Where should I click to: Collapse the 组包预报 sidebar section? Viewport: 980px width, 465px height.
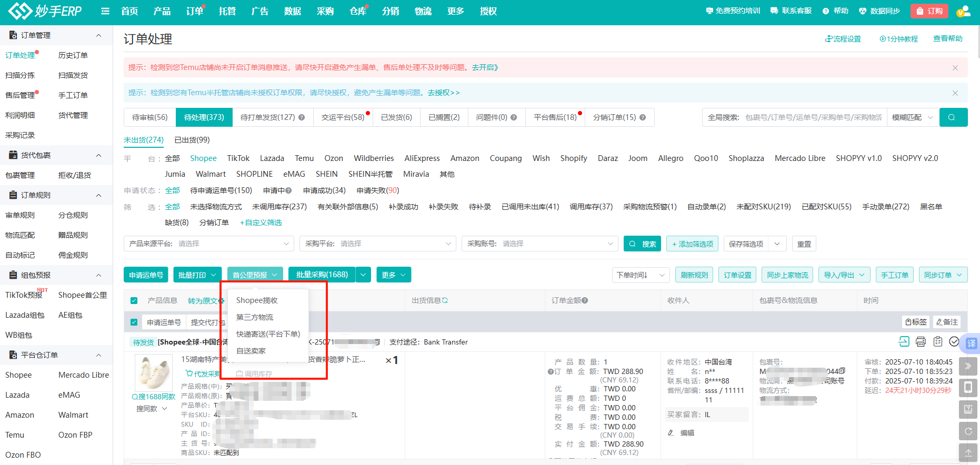coord(98,275)
